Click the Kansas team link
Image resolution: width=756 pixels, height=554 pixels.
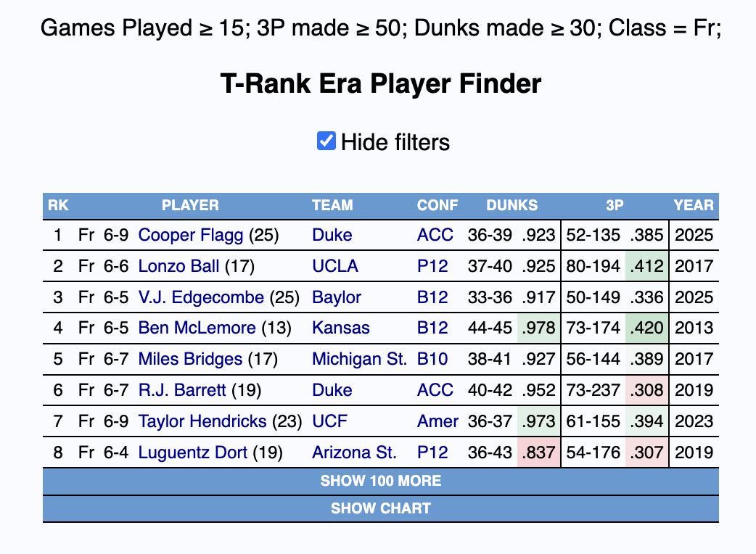coord(341,328)
